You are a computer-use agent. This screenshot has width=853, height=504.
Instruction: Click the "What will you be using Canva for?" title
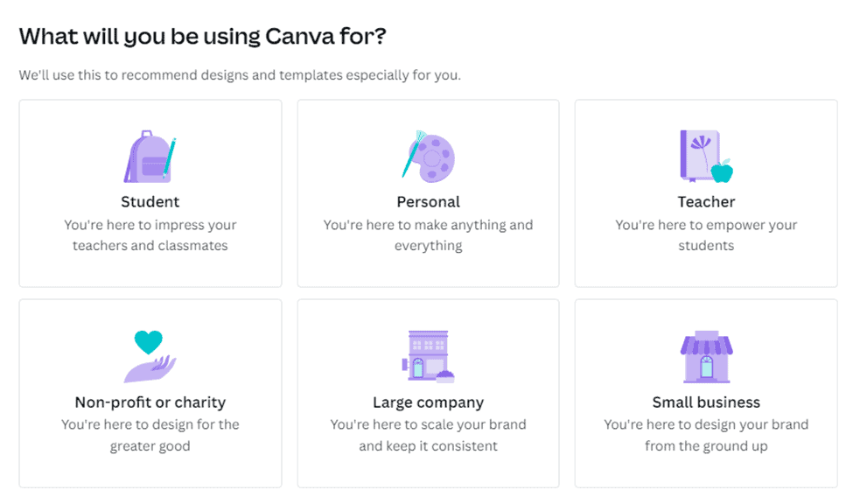point(203,37)
